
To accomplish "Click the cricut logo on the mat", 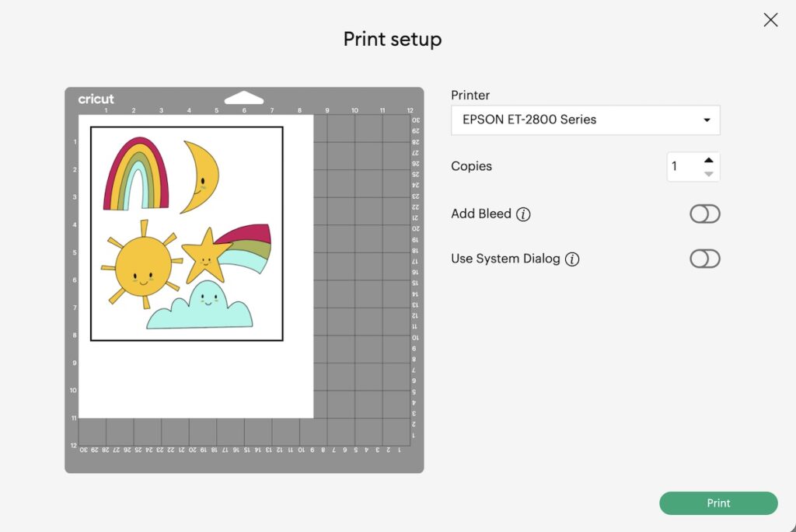I will point(96,99).
